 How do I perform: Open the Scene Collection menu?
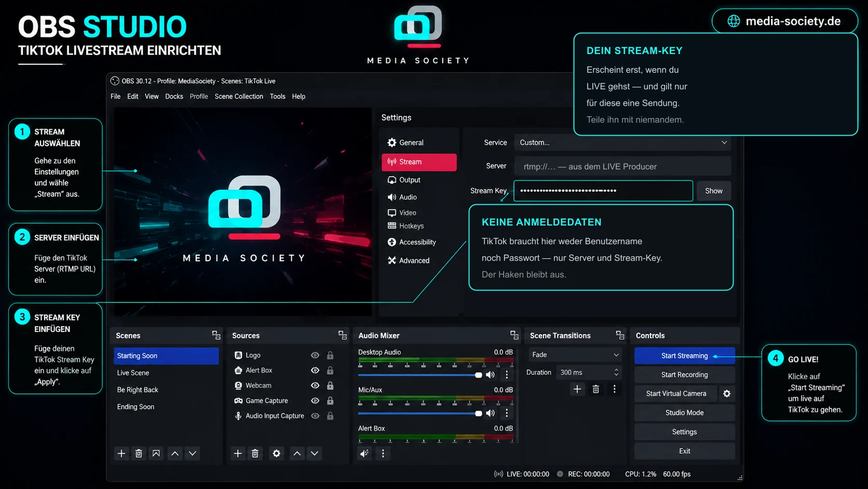[239, 96]
